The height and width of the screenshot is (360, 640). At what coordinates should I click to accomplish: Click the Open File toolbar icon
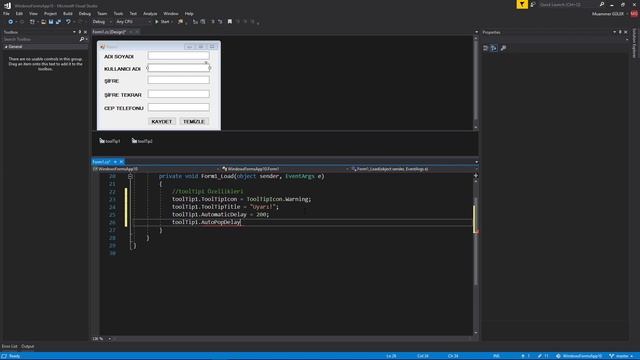(43, 22)
